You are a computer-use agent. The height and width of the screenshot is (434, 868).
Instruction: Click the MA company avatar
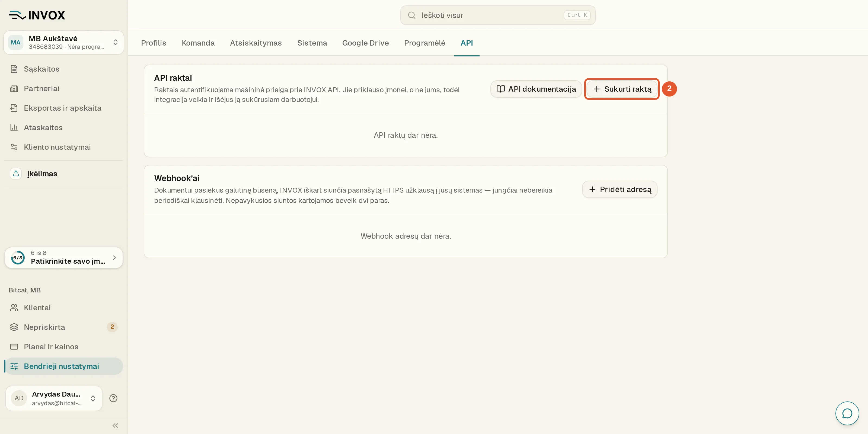point(15,43)
